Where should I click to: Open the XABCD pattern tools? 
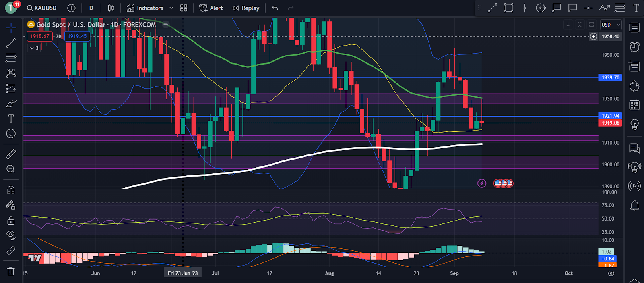11,73
